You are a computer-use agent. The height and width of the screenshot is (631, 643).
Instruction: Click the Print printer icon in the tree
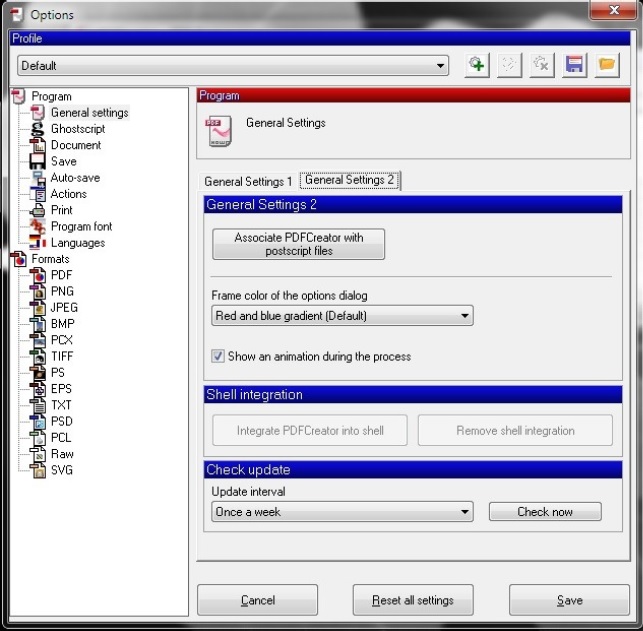(x=37, y=210)
